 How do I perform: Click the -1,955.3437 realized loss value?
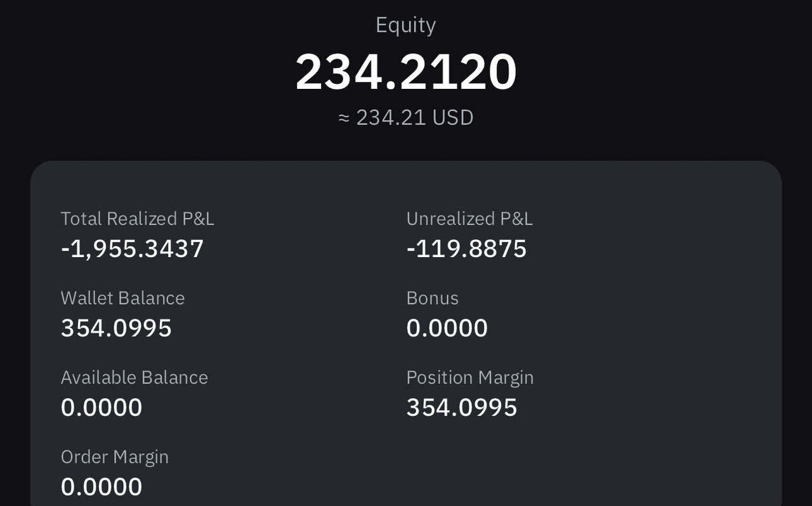[132, 249]
